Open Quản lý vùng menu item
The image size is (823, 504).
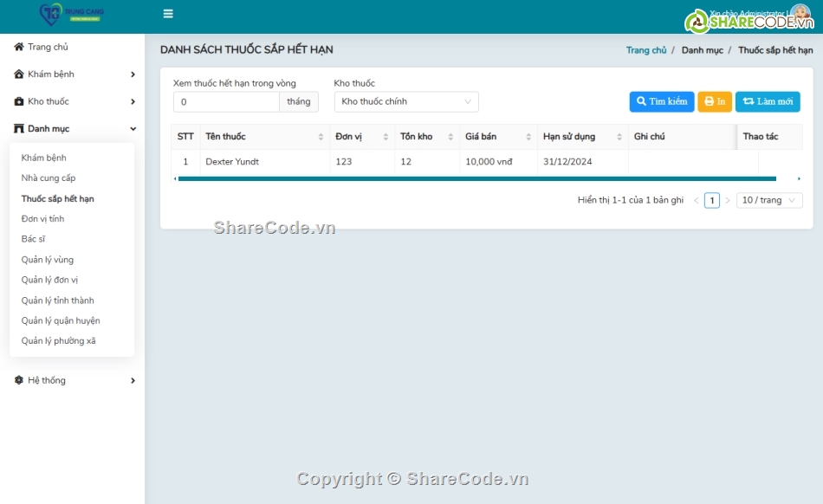point(48,260)
